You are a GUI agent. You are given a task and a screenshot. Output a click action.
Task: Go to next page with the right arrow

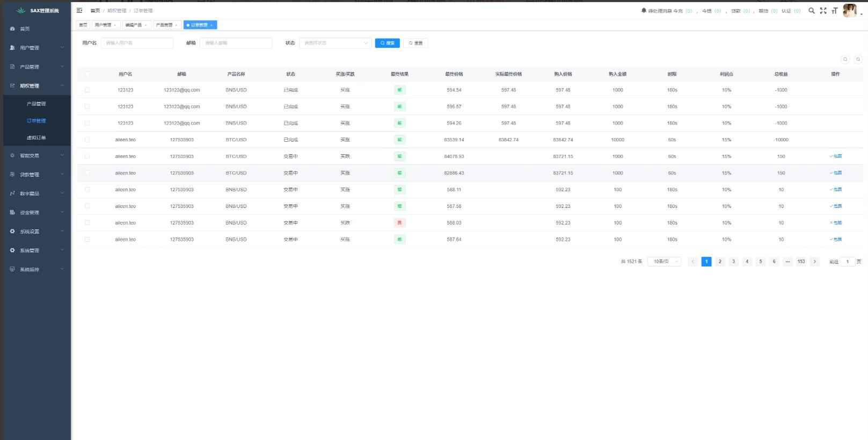pyautogui.click(x=814, y=262)
